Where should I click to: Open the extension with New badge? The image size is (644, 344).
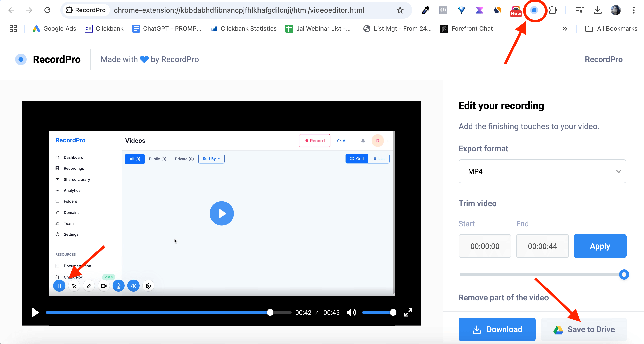(x=516, y=11)
